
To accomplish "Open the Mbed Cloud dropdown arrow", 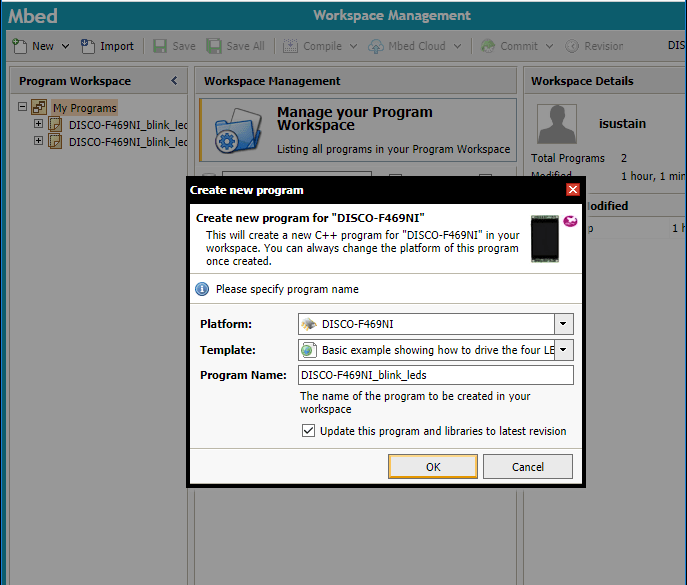I will coord(457,46).
